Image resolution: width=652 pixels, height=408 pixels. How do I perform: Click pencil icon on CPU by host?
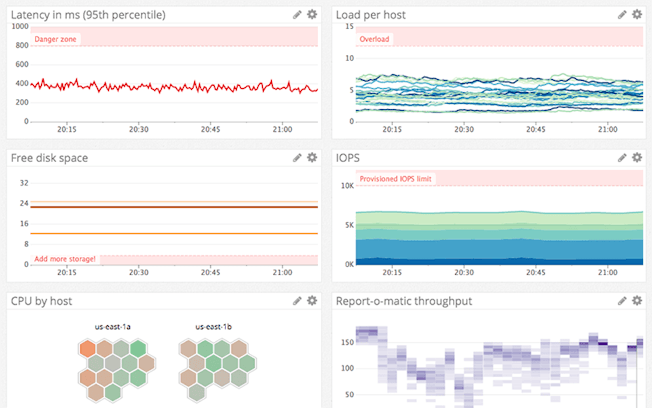297,300
